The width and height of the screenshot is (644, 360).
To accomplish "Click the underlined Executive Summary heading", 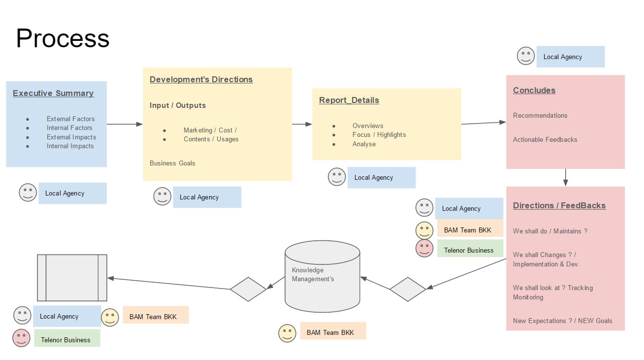I will (x=53, y=93).
